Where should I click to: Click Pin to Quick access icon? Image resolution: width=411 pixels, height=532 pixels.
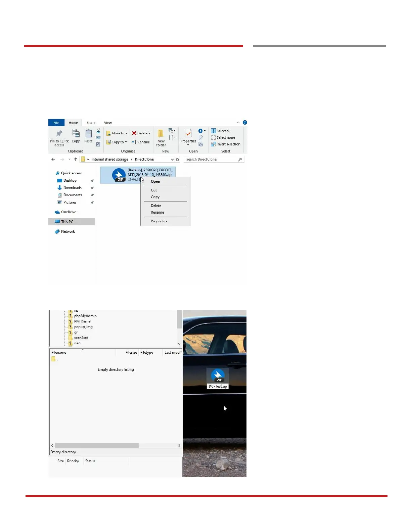coord(59,134)
